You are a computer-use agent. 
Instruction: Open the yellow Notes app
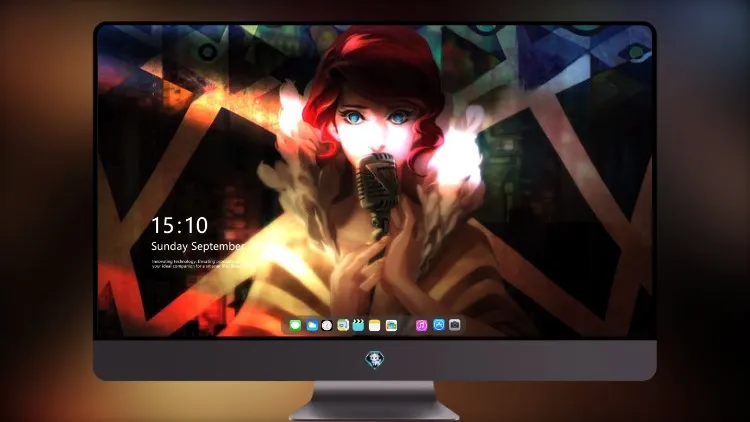click(375, 325)
